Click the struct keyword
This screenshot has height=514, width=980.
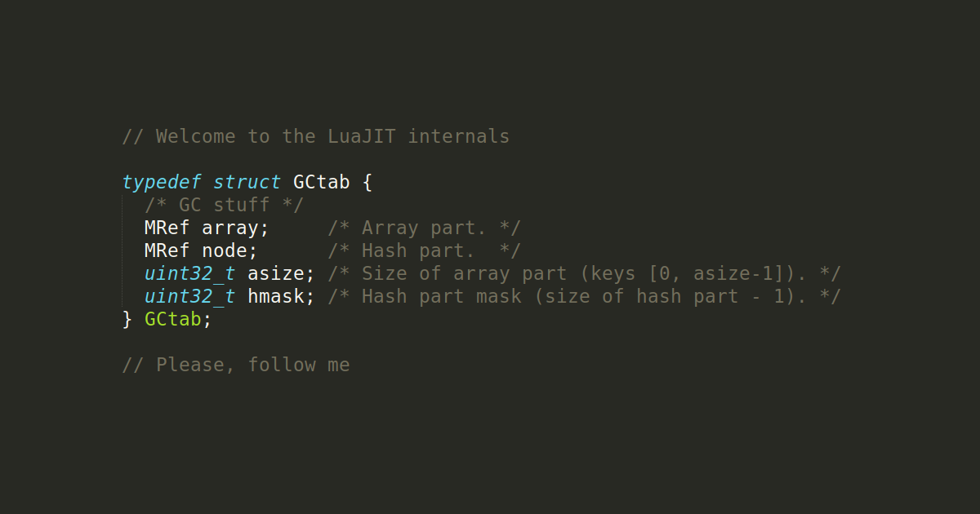pos(247,182)
